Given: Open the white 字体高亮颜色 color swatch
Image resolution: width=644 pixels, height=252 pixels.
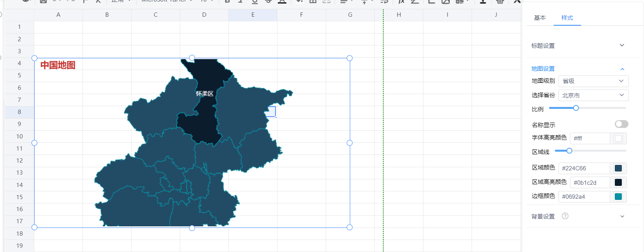Looking at the screenshot, I should pos(618,138).
